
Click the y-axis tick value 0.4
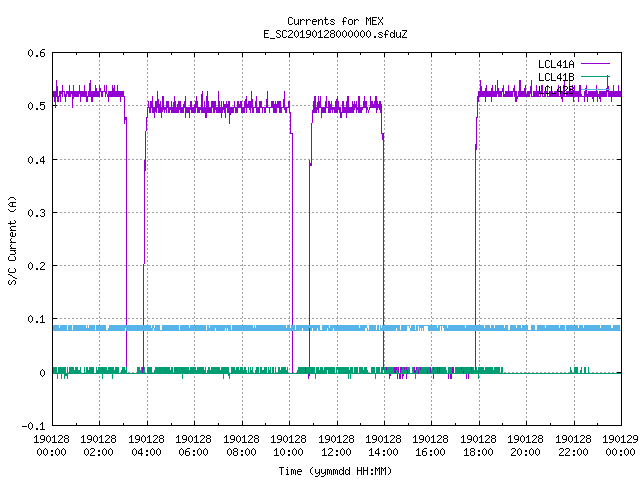click(x=36, y=160)
